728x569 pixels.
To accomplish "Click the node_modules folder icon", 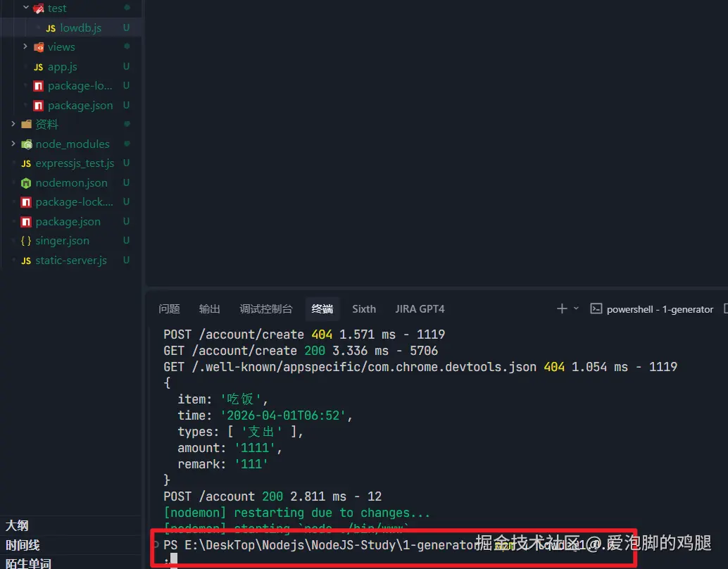I will pyautogui.click(x=27, y=144).
